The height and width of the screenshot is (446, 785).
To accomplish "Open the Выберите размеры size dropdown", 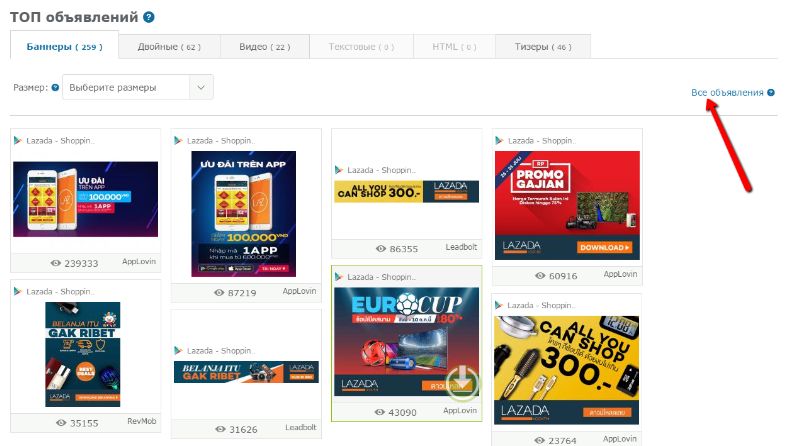I will [x=138, y=87].
